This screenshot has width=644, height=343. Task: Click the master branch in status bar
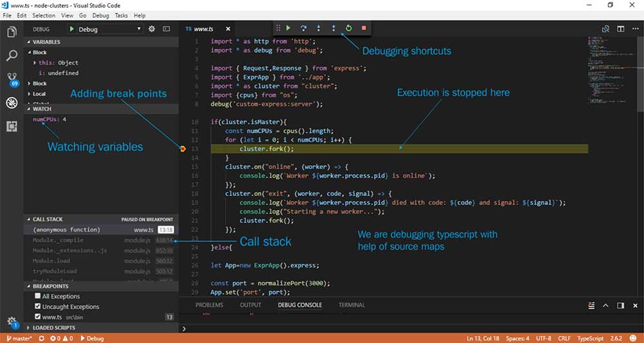(x=19, y=338)
